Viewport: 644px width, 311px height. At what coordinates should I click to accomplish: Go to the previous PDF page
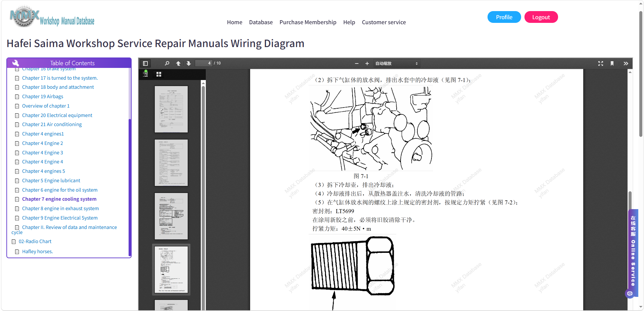[x=178, y=63]
